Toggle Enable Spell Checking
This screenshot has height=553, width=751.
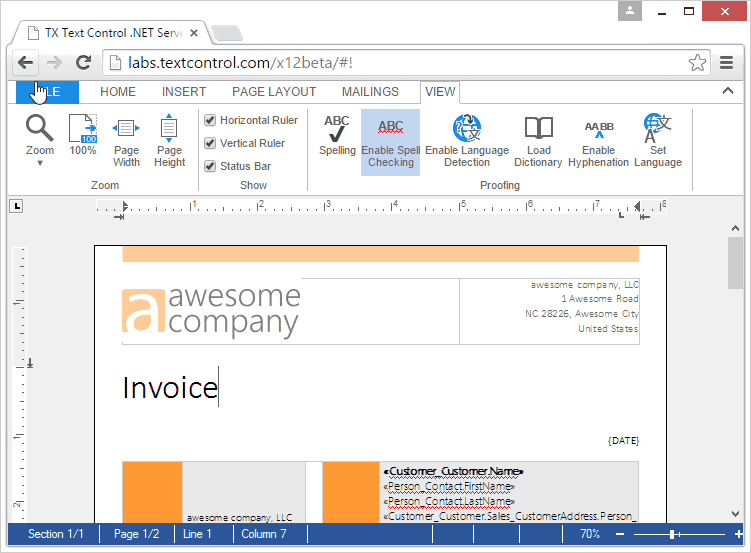click(390, 141)
